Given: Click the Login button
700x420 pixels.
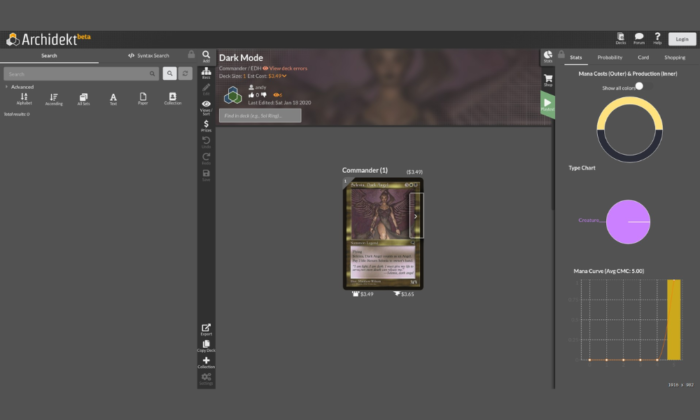Looking at the screenshot, I should (x=682, y=39).
